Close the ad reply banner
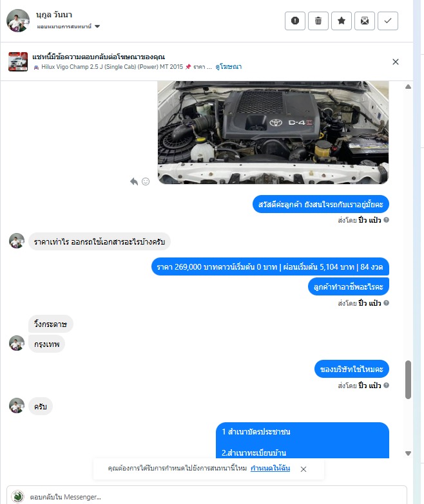This screenshot has height=504, width=424. point(396,62)
